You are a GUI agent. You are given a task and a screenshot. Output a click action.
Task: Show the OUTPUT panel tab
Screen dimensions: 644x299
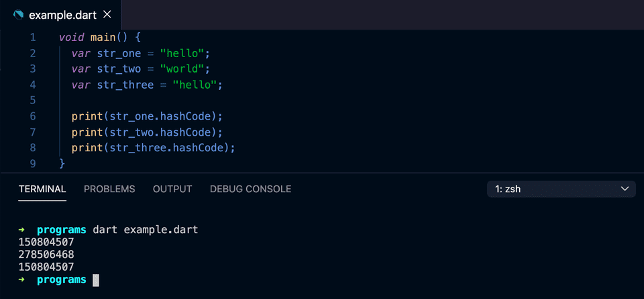172,189
